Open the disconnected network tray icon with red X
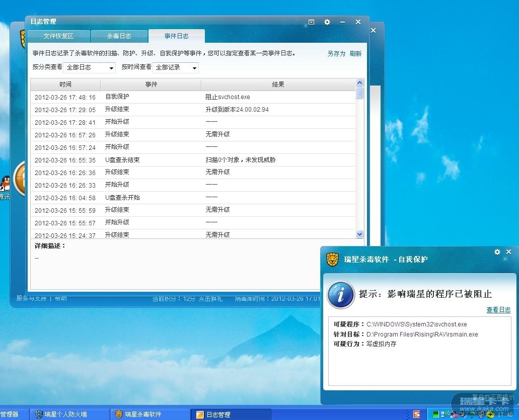 click(454, 414)
